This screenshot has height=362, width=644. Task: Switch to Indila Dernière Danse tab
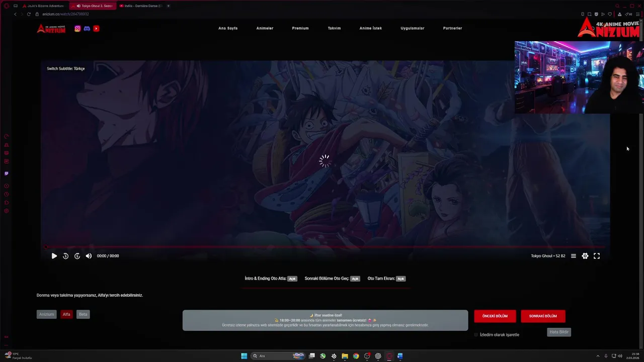(x=141, y=6)
